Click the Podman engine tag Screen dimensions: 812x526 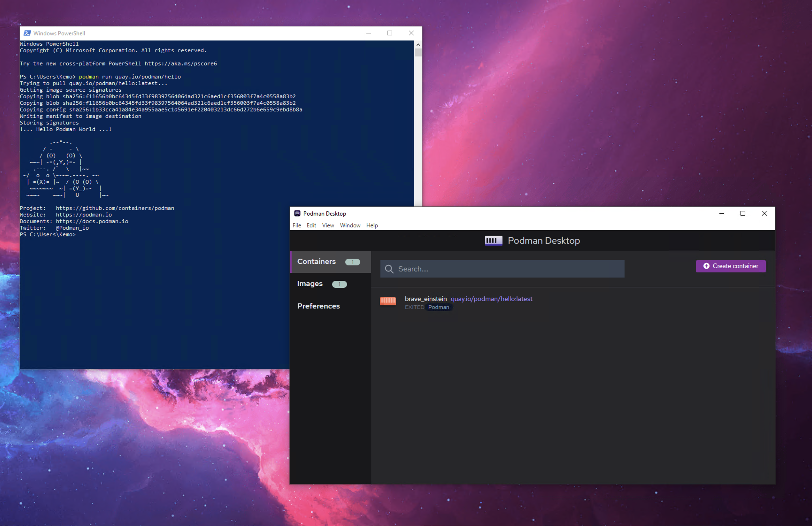(x=438, y=307)
